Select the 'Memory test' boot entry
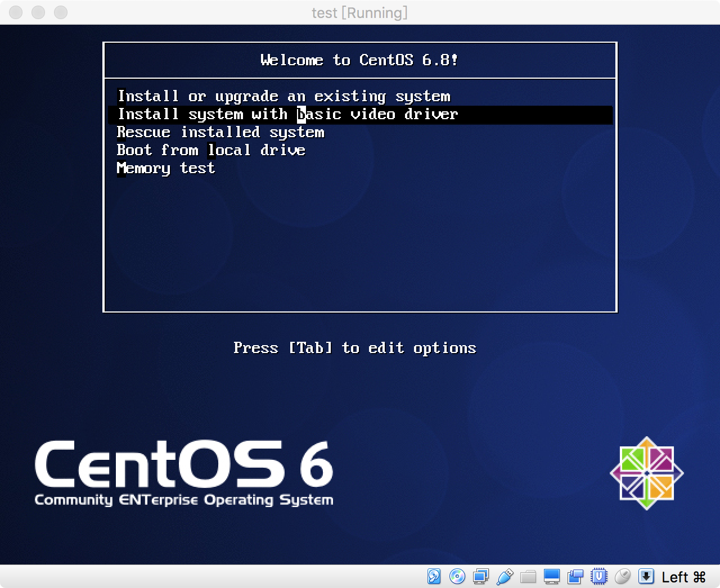Screen dimensions: 720x588 pos(166,169)
